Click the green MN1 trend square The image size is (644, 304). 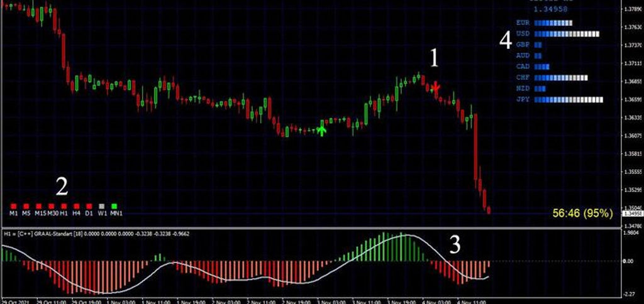114,205
